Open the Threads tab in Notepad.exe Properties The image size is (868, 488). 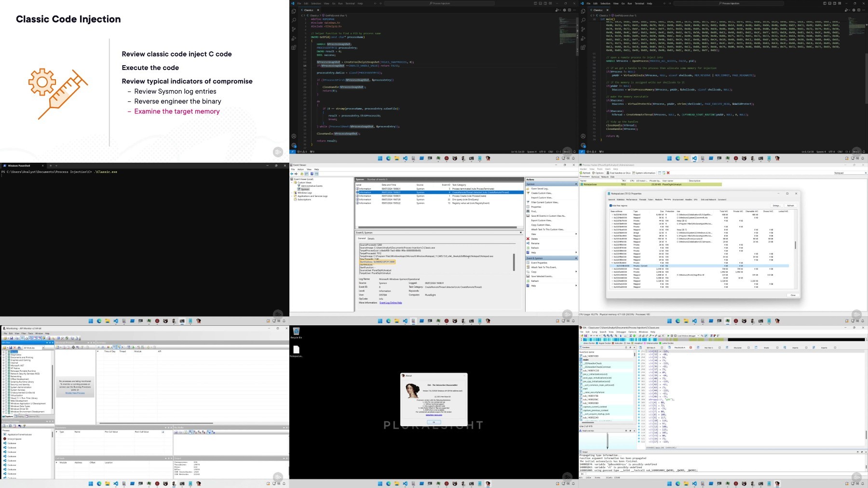tap(643, 199)
